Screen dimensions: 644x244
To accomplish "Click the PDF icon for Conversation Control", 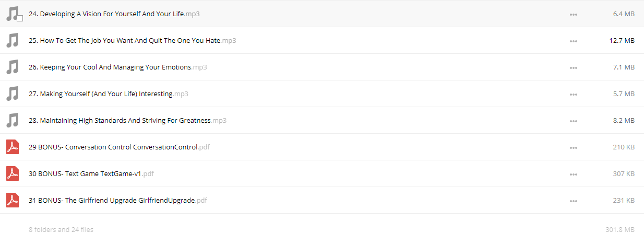I will point(13,147).
